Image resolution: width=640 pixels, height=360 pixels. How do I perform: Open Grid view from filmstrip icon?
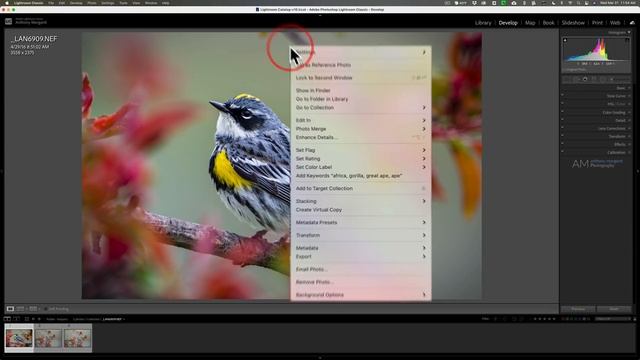tap(27, 319)
